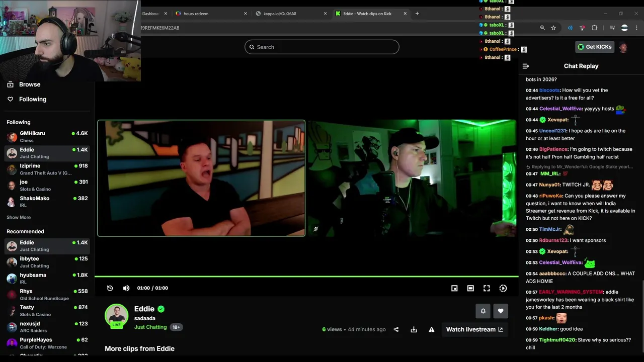Open hyubsama IRL channel
644x362 pixels.
tap(48, 279)
